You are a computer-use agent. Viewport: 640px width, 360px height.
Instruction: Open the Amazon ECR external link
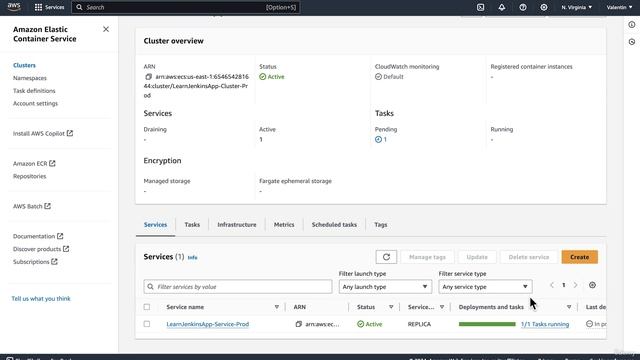(34, 164)
